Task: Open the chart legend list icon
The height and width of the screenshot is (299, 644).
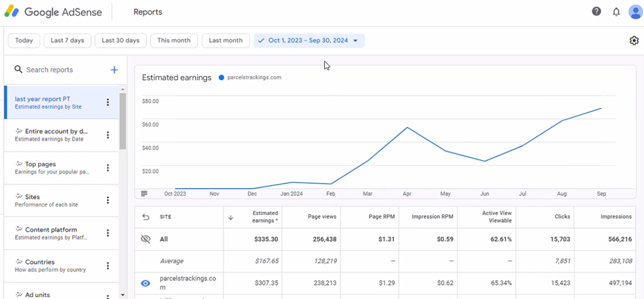Action: 144,194
